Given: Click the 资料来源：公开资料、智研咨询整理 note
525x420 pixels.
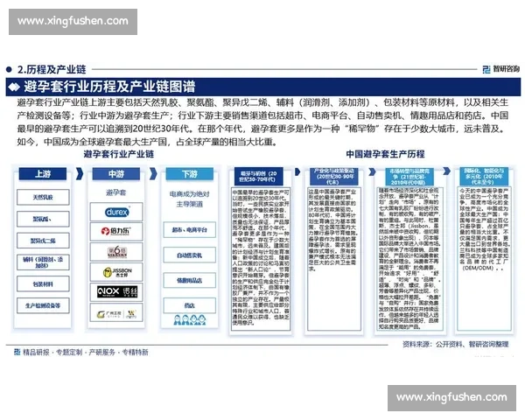Looking at the screenshot, I should tap(456, 344).
